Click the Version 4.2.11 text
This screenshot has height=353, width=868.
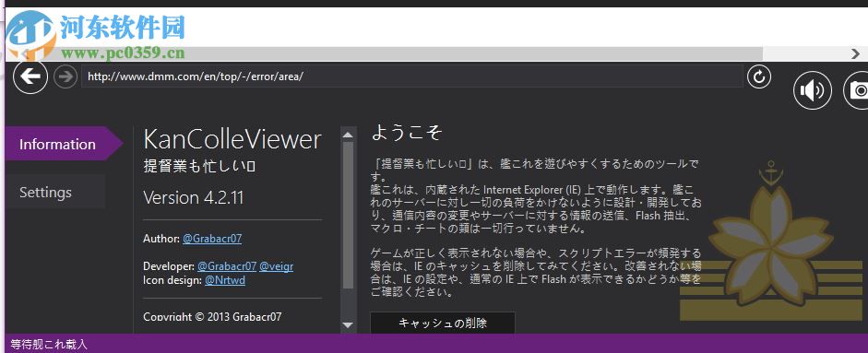pyautogui.click(x=193, y=197)
